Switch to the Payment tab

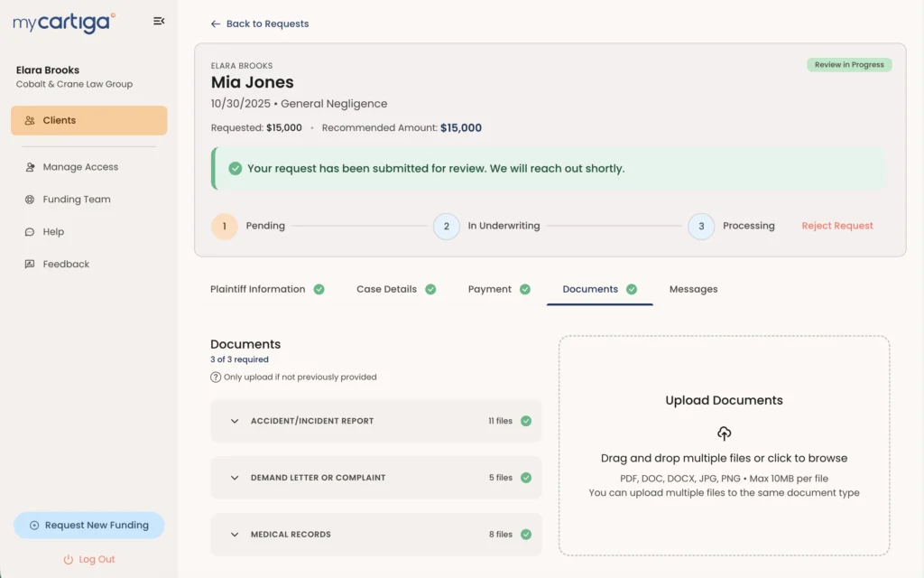[x=499, y=289]
